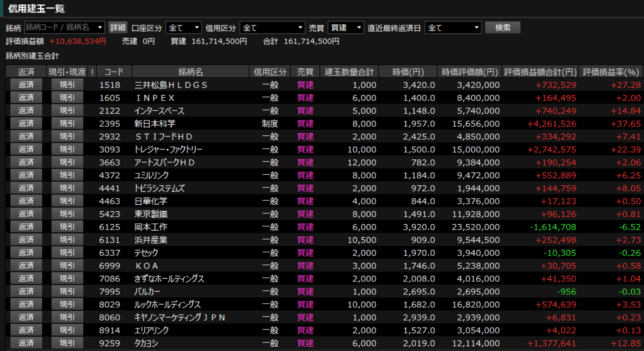Sort by the 銘柄名 column header
The height and width of the screenshot is (351, 644).
(191, 72)
